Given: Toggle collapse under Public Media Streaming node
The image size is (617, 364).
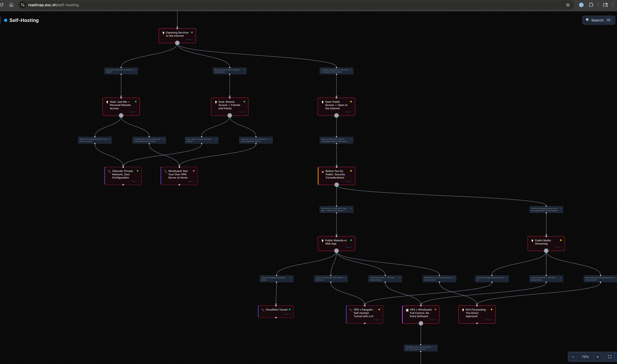Looking at the screenshot, I should click(x=546, y=251).
